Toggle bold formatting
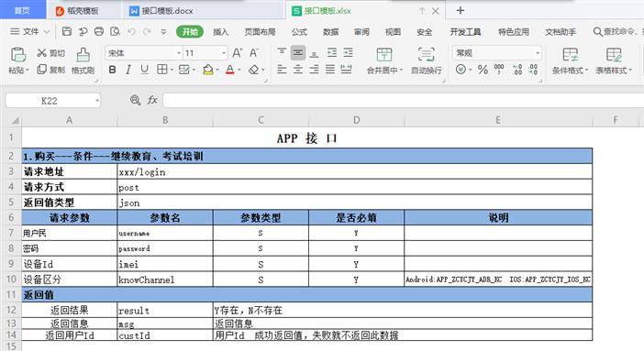 tap(112, 70)
